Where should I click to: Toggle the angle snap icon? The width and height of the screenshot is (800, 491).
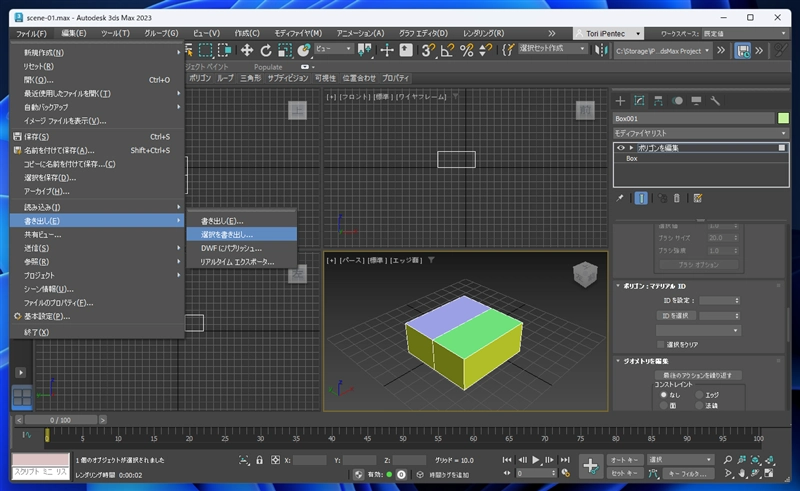447,50
